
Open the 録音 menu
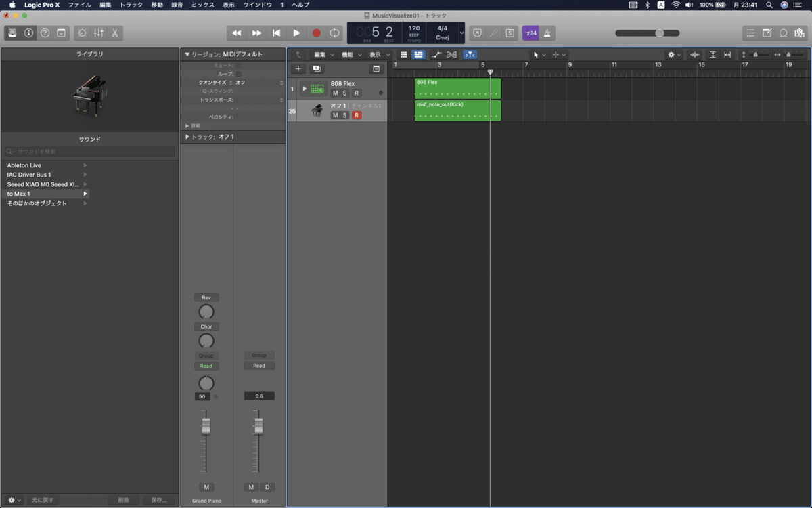(177, 5)
